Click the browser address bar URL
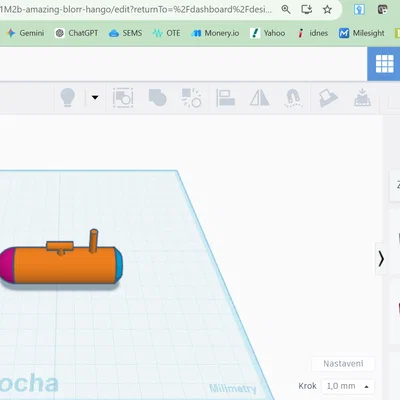Screen dimensions: 400x400 [136, 9]
